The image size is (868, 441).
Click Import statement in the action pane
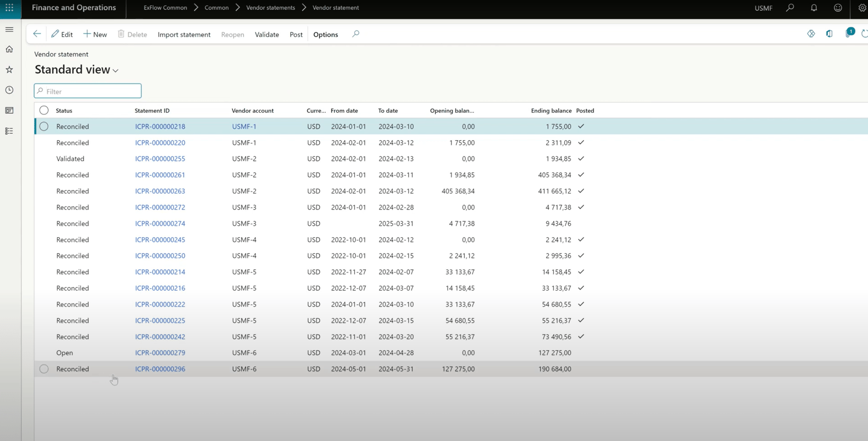[x=184, y=34]
